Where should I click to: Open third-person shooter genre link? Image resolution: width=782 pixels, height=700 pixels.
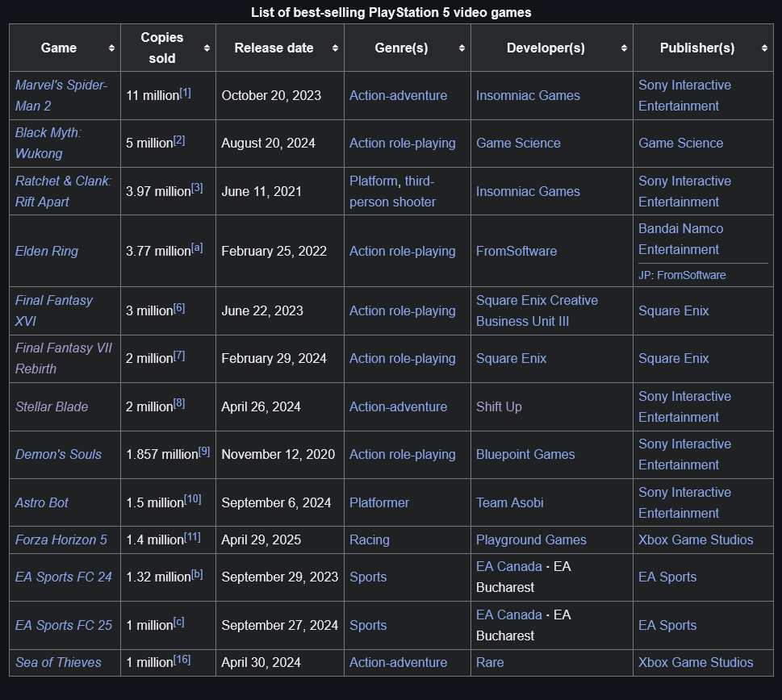[392, 192]
